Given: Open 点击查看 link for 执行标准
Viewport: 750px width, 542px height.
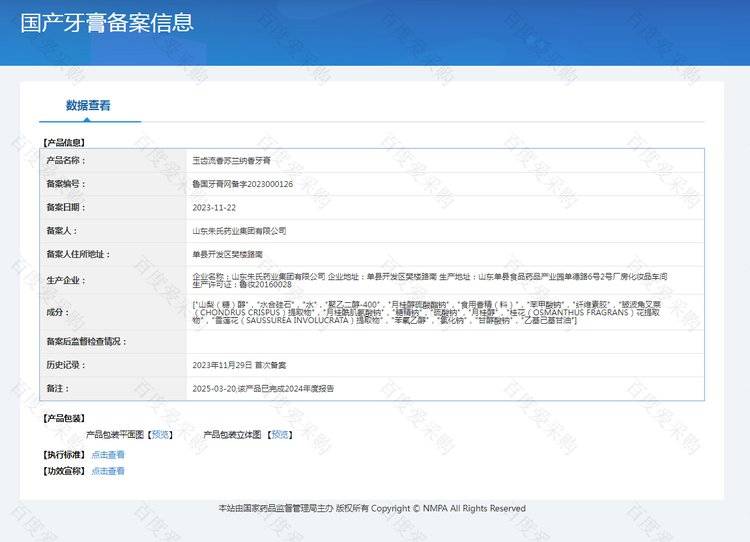Looking at the screenshot, I should [x=108, y=454].
